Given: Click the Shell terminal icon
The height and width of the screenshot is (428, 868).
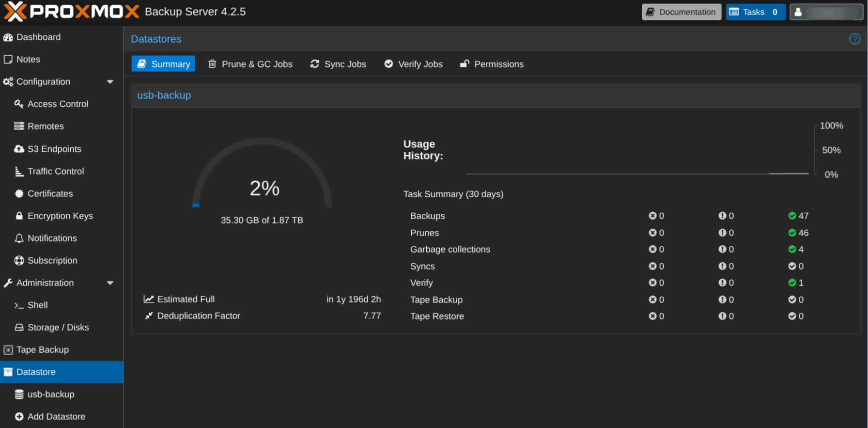Looking at the screenshot, I should [19, 305].
